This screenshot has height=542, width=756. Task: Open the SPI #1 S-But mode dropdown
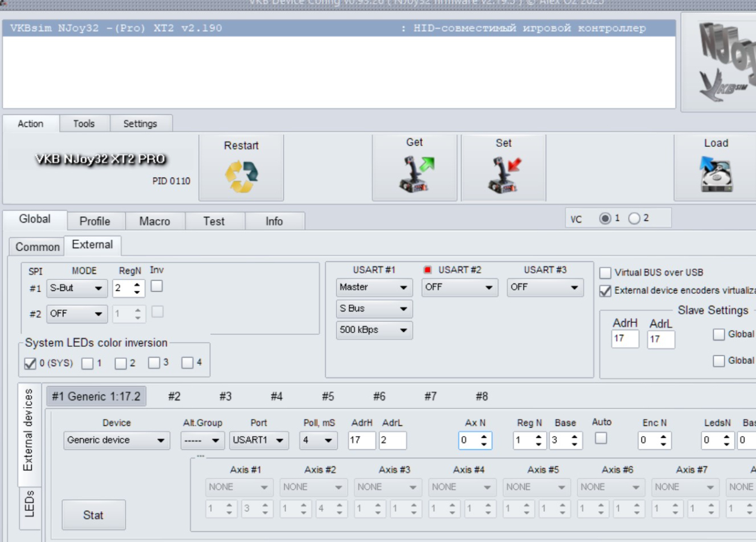click(x=77, y=288)
